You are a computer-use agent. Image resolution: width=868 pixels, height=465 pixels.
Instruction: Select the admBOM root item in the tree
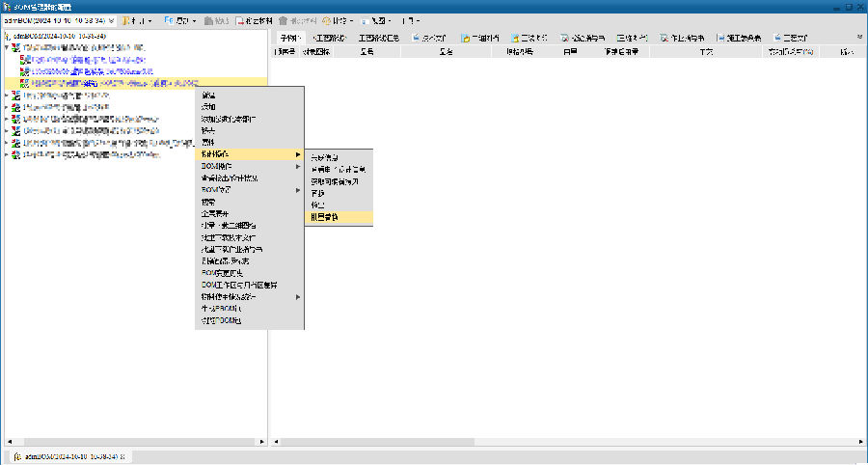point(58,36)
